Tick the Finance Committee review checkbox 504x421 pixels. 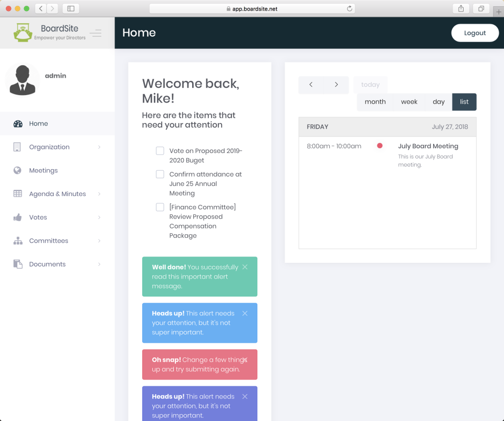[x=160, y=207]
